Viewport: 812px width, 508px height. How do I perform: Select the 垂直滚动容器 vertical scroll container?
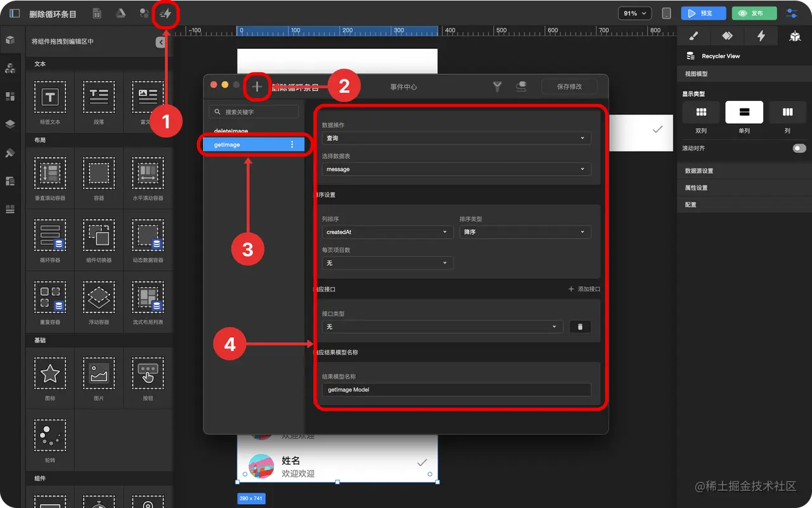tap(50, 178)
